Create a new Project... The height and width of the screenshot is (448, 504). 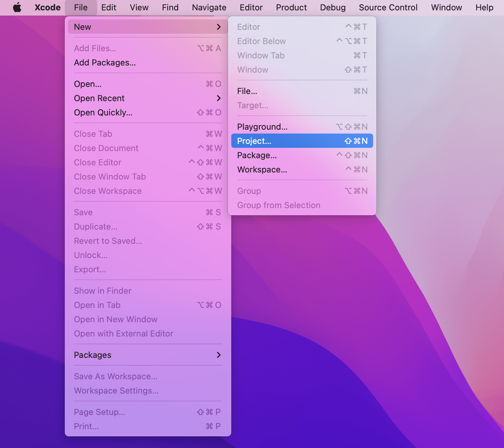[x=302, y=141]
